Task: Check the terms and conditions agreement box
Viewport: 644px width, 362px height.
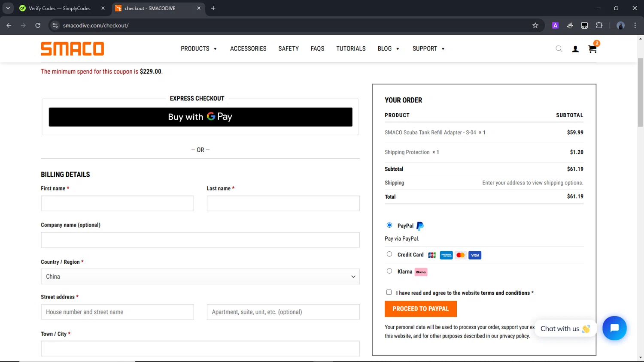Action: 389,292
